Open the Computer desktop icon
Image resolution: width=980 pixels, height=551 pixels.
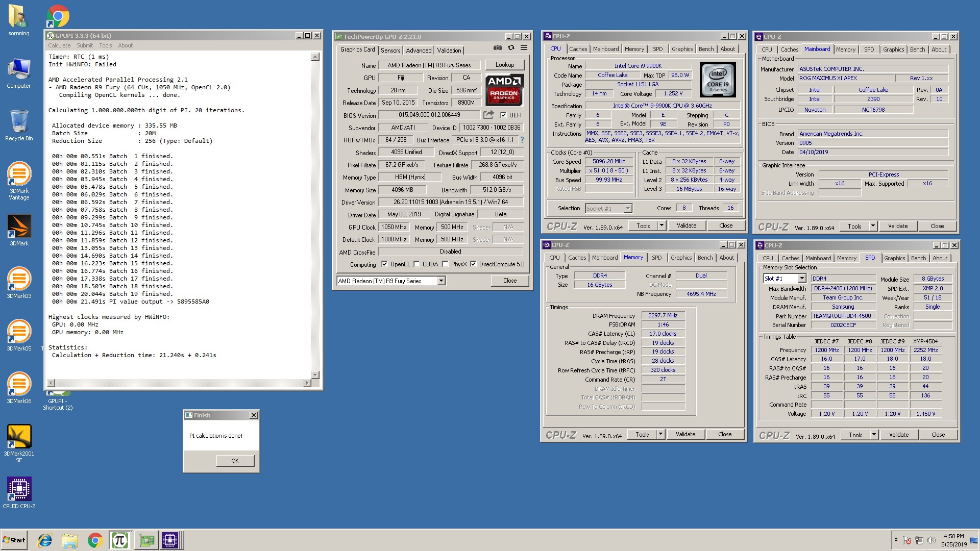pos(19,73)
